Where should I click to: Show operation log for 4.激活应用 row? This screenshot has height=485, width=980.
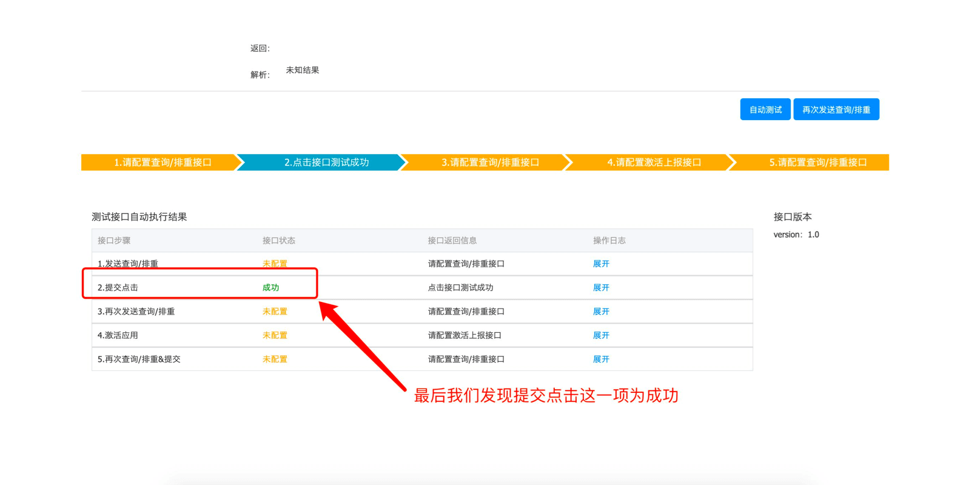click(x=600, y=335)
